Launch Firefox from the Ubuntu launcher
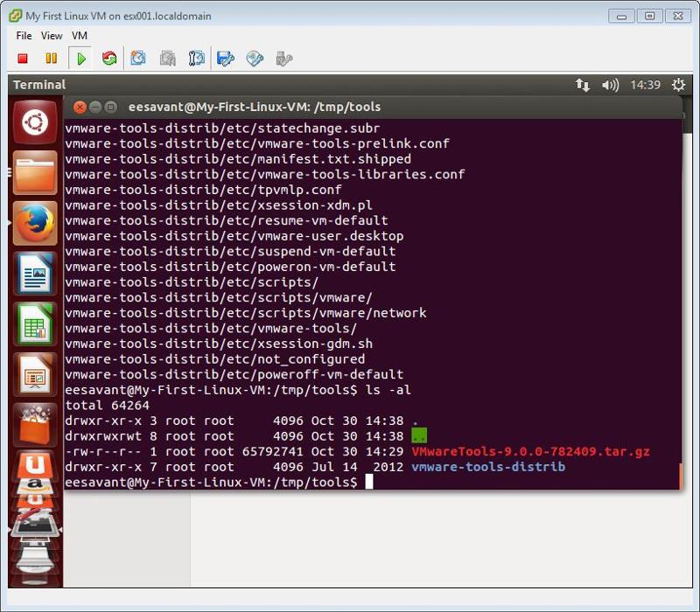700x612 pixels. pyautogui.click(x=35, y=223)
